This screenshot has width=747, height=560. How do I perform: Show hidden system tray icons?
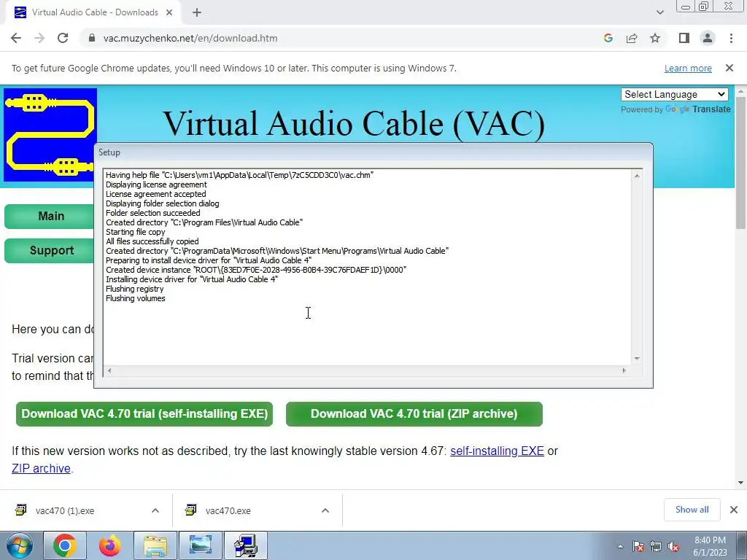tap(620, 546)
